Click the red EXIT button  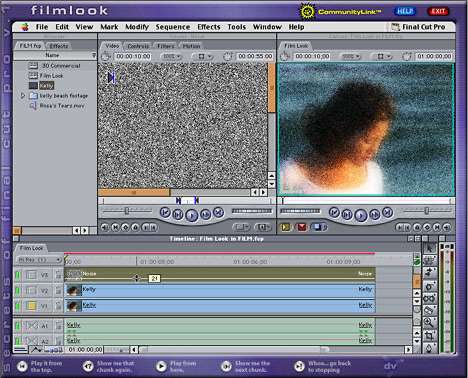[x=438, y=11]
